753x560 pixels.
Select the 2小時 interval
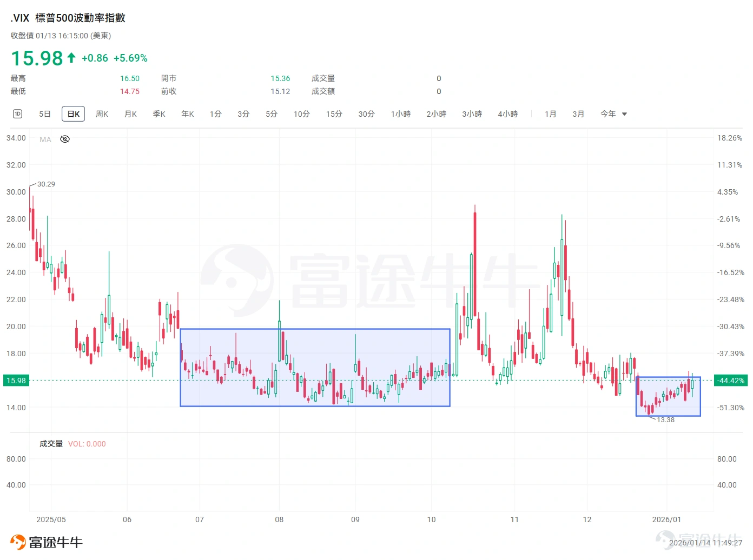(437, 114)
